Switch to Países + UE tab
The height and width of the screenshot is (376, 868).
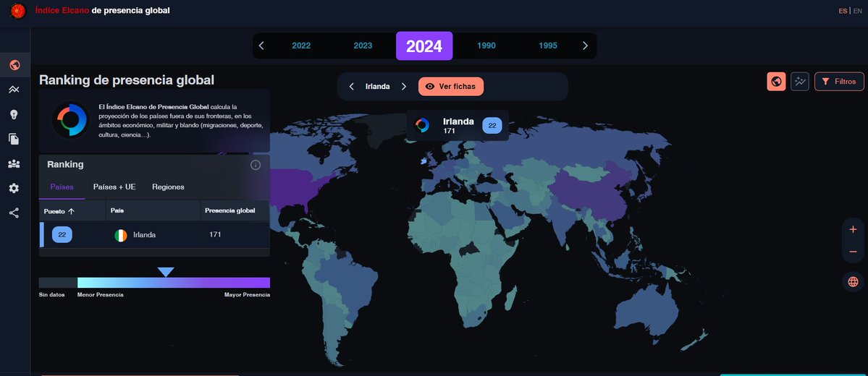[114, 187]
